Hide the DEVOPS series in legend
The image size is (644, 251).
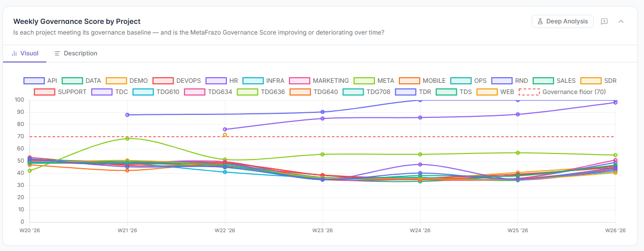177,81
